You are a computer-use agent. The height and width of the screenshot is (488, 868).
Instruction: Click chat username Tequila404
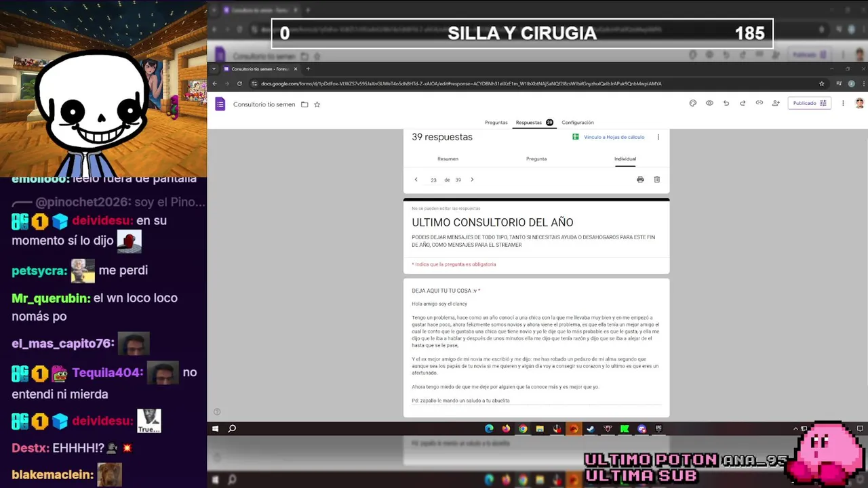(107, 373)
